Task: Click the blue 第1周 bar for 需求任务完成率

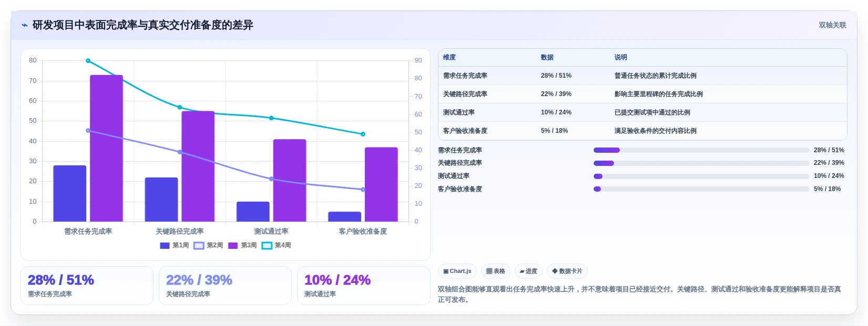Action: 70,193
